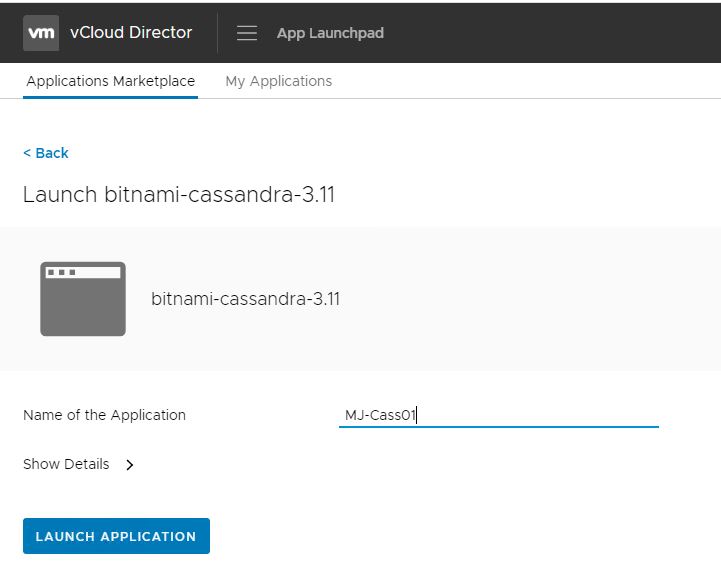Click the Name of the Application label
This screenshot has width=721, height=581.
click(x=104, y=415)
